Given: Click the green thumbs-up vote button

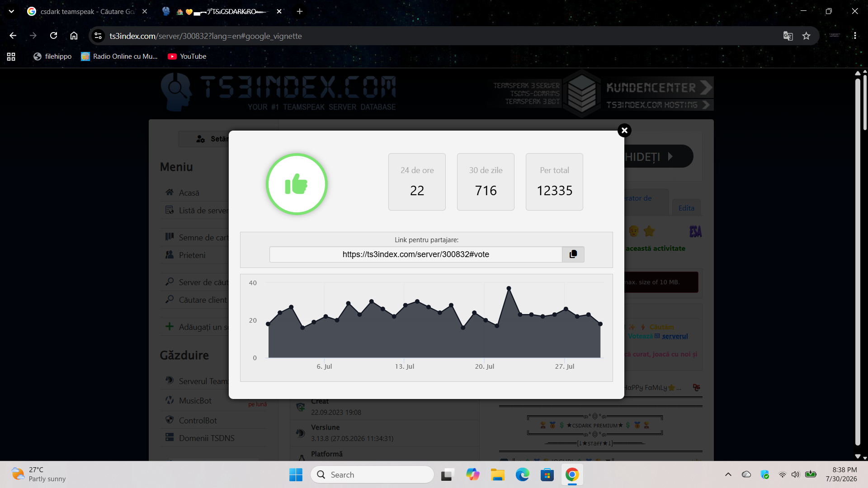Looking at the screenshot, I should (x=297, y=184).
